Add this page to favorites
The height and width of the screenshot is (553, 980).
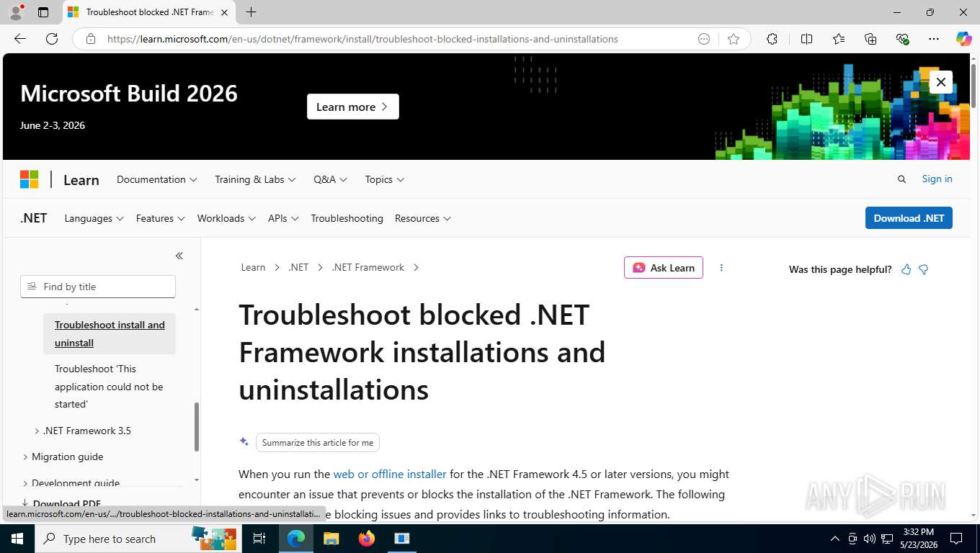(734, 39)
